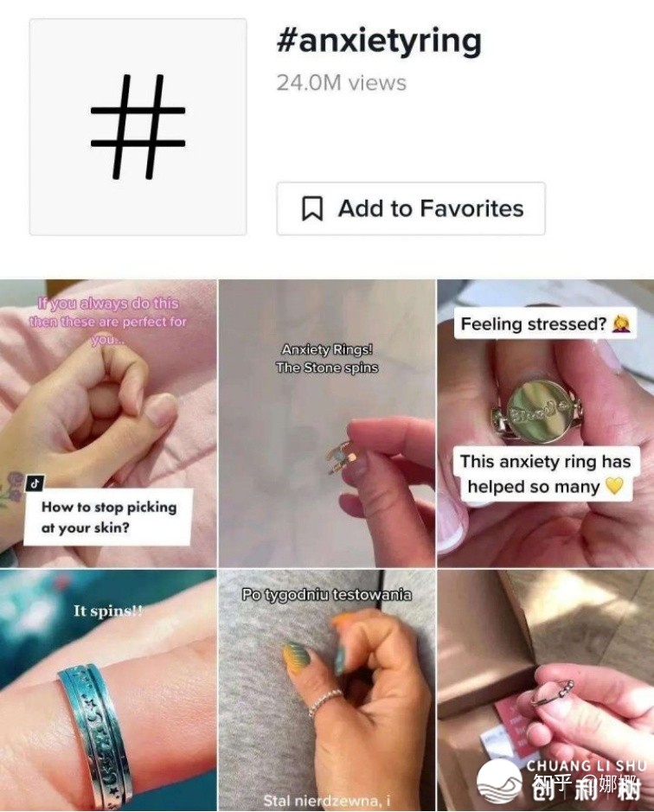Viewport: 654px width, 812px height.
Task: Click the 'Stal nierdzewna' caption text
Action: pyautogui.click(x=326, y=801)
